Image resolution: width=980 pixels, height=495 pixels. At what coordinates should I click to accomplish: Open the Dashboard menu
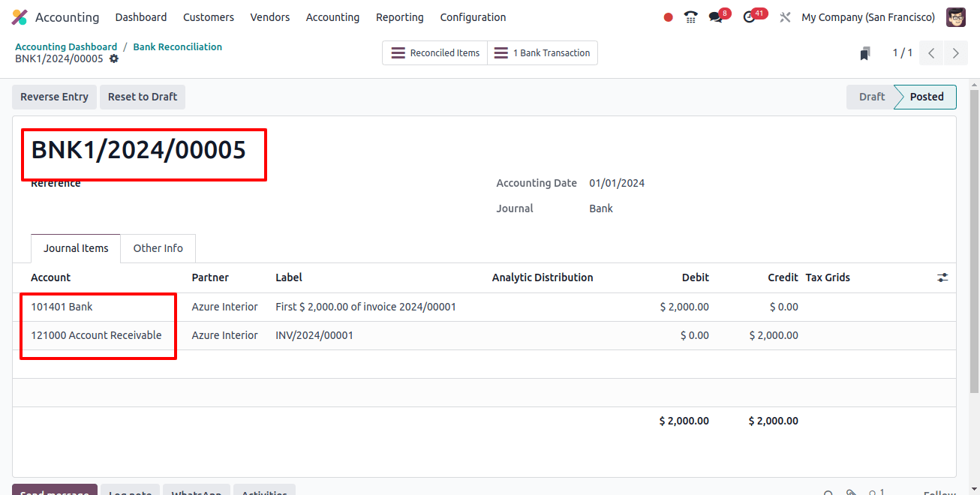coord(141,17)
